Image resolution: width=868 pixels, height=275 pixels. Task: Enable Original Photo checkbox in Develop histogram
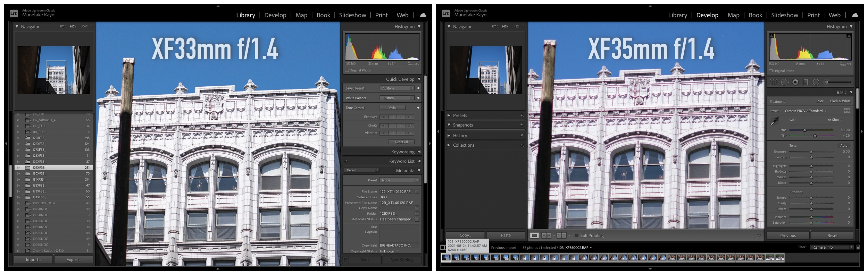(771, 71)
